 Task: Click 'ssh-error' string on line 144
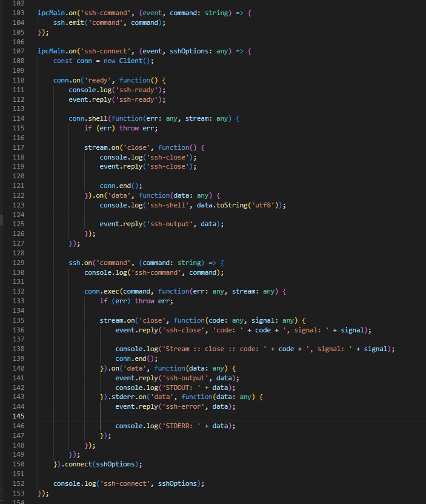(x=183, y=406)
